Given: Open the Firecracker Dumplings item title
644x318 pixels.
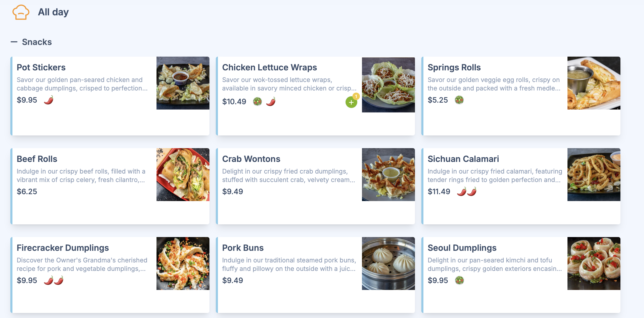Looking at the screenshot, I should 63,248.
